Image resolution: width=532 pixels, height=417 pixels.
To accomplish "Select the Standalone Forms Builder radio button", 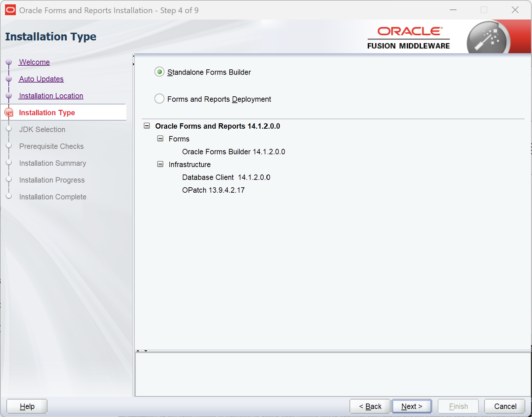I will pos(159,72).
